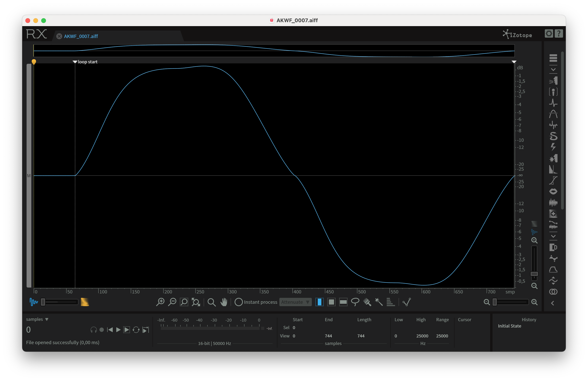This screenshot has height=381, width=588.
Task: Select the Grab hand tool
Action: 224,302
